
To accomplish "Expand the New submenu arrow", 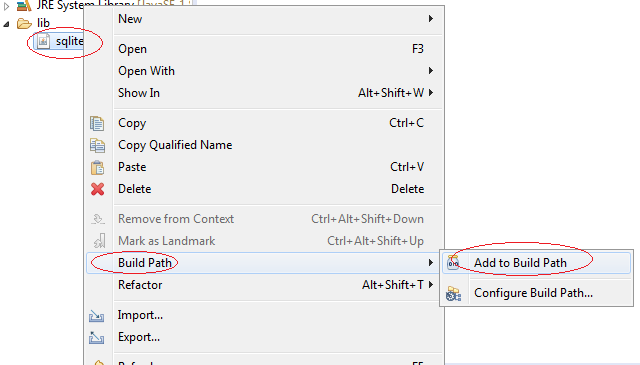I will click(431, 19).
